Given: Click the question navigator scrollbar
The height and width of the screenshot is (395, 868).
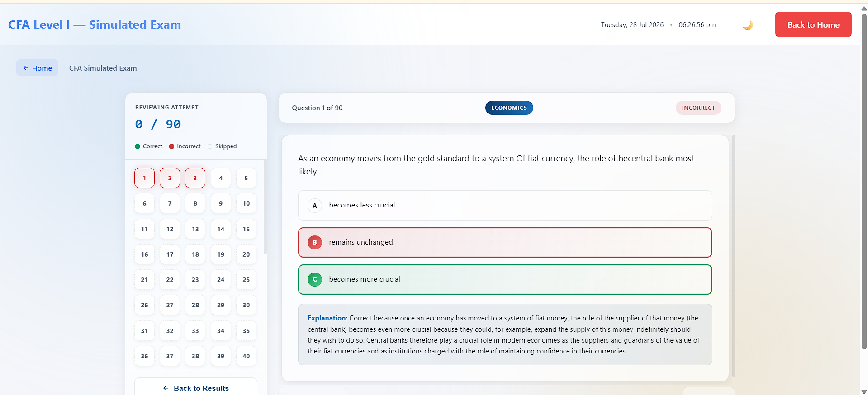Looking at the screenshot, I should click(x=265, y=207).
